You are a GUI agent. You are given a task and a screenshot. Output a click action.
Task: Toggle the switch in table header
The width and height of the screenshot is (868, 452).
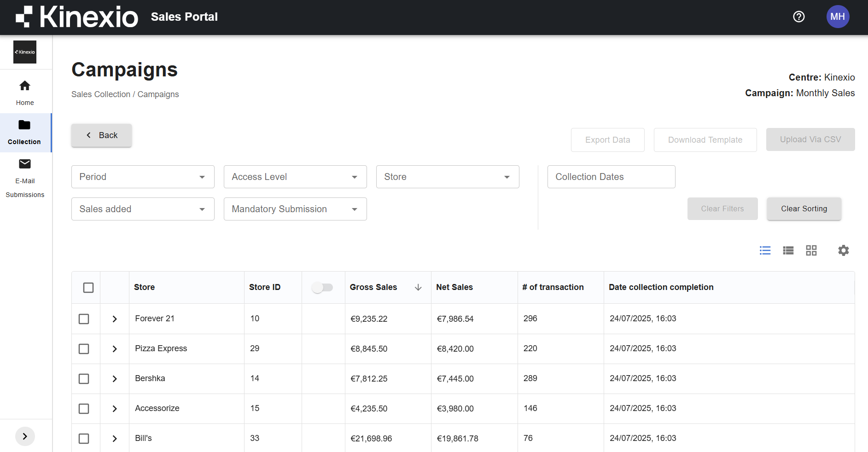click(x=322, y=288)
